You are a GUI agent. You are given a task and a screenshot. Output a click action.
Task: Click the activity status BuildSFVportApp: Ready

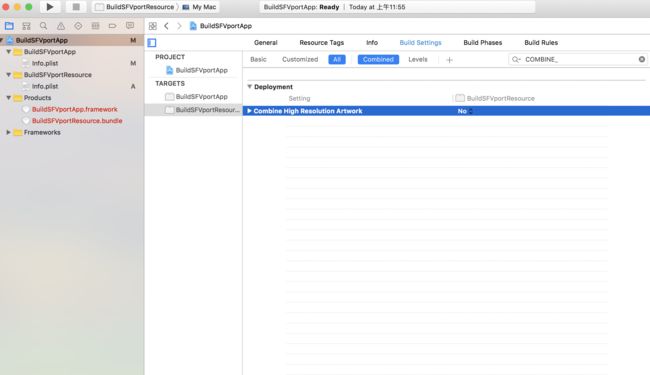(301, 7)
